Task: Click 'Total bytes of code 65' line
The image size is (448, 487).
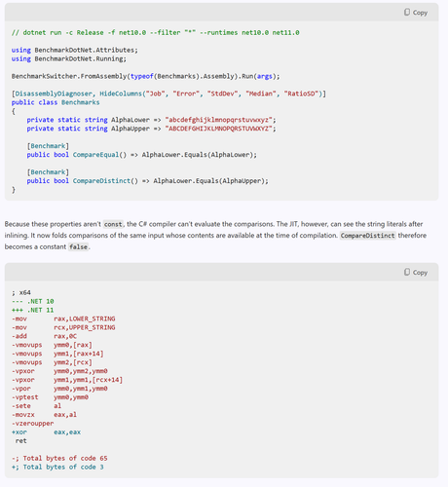Action: pyautogui.click(x=59, y=459)
